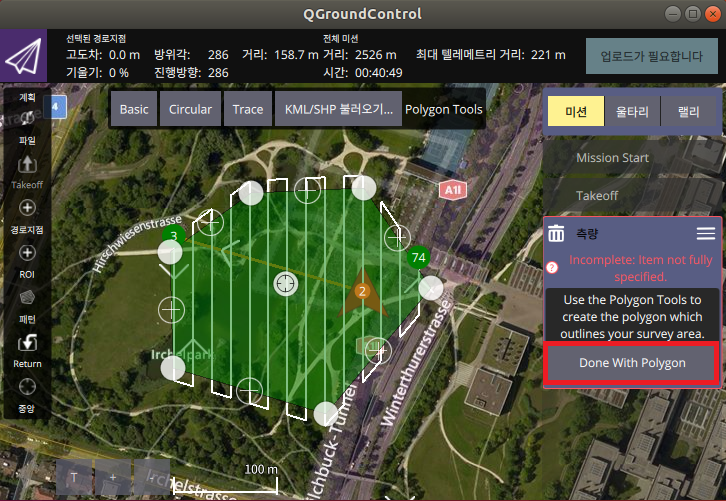Select the Trace polygon tool

click(x=248, y=109)
